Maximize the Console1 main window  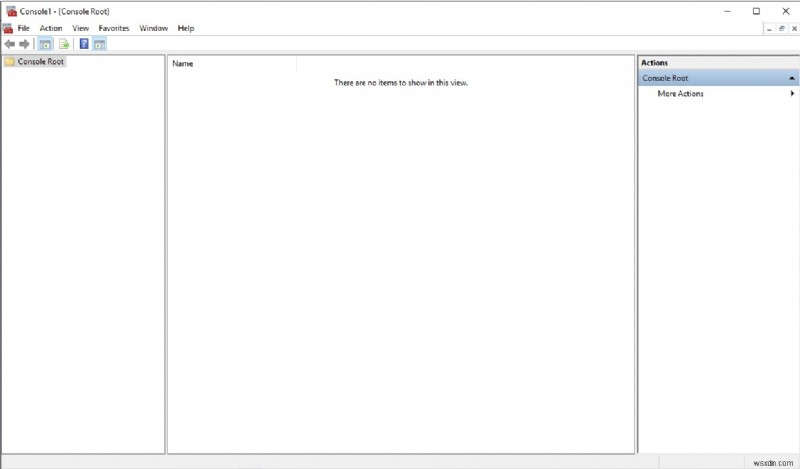pyautogui.click(x=756, y=11)
